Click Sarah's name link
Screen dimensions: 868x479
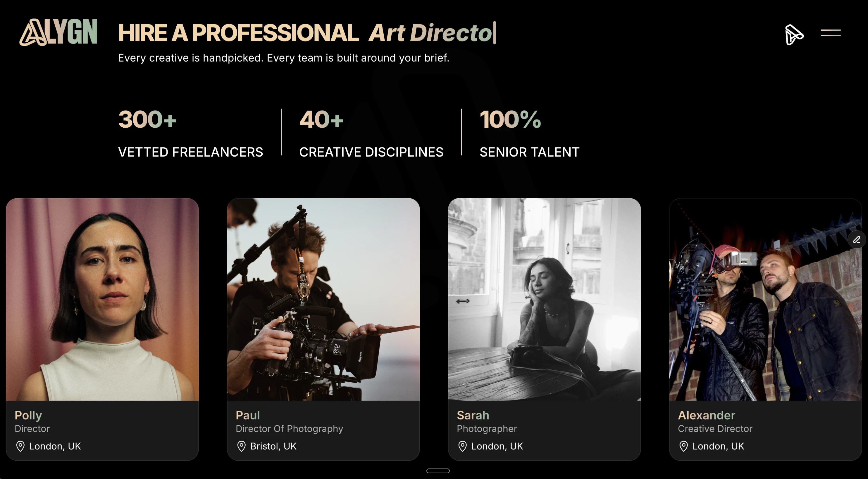[x=473, y=415]
